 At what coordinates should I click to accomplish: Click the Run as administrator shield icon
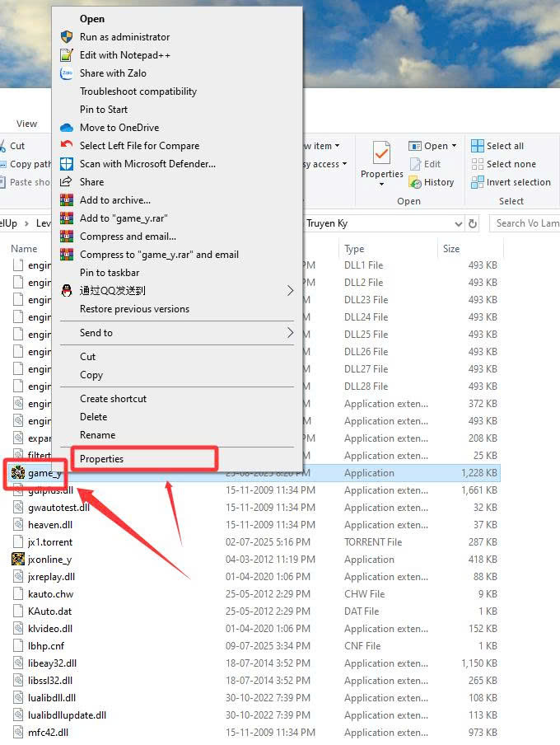[67, 37]
